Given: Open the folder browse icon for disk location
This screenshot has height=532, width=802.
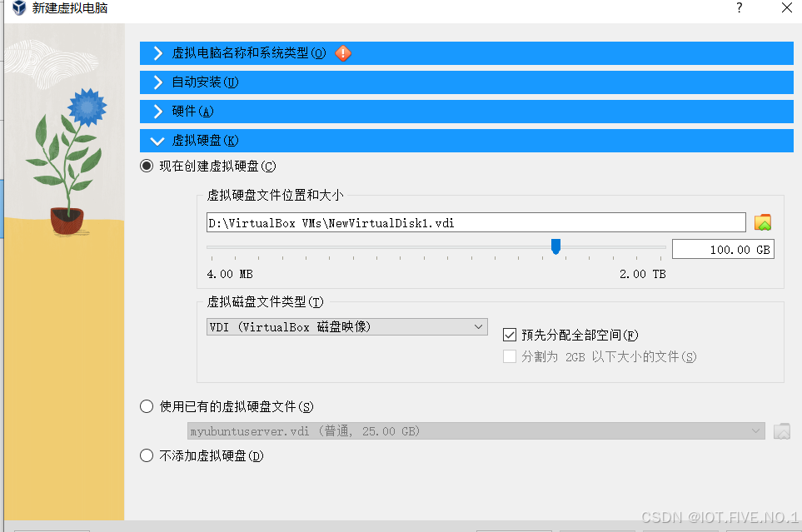Looking at the screenshot, I should (x=763, y=222).
